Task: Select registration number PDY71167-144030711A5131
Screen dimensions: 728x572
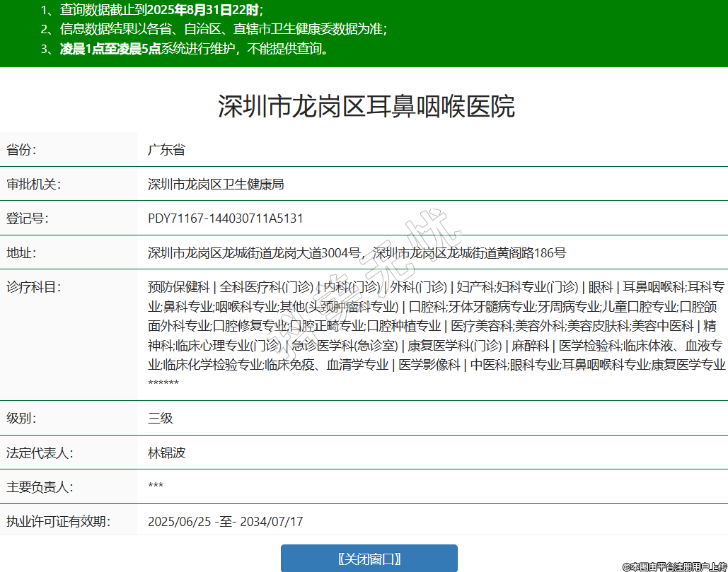Action: [225, 218]
